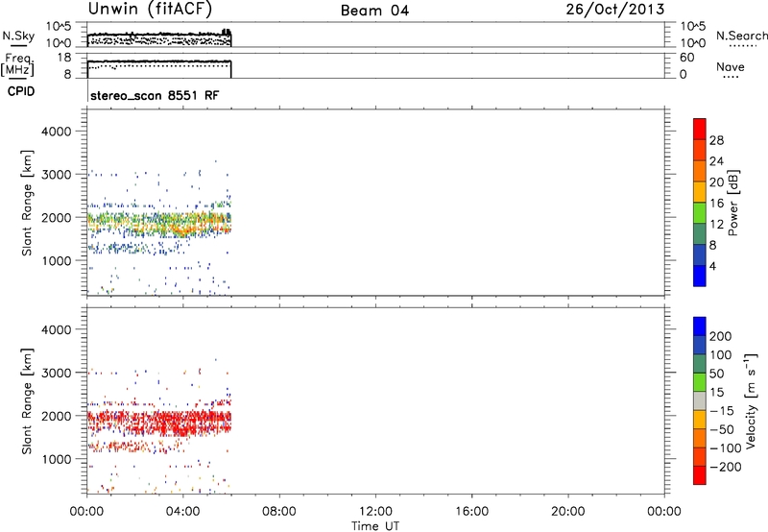This screenshot has height=532, width=768.
Task: Click the "Unwin (fitACF)" plot title
Action: click(150, 10)
